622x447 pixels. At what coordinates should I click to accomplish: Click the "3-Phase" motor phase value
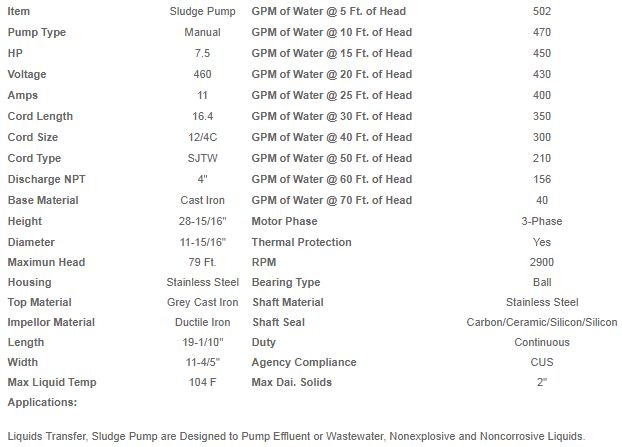[x=542, y=221]
